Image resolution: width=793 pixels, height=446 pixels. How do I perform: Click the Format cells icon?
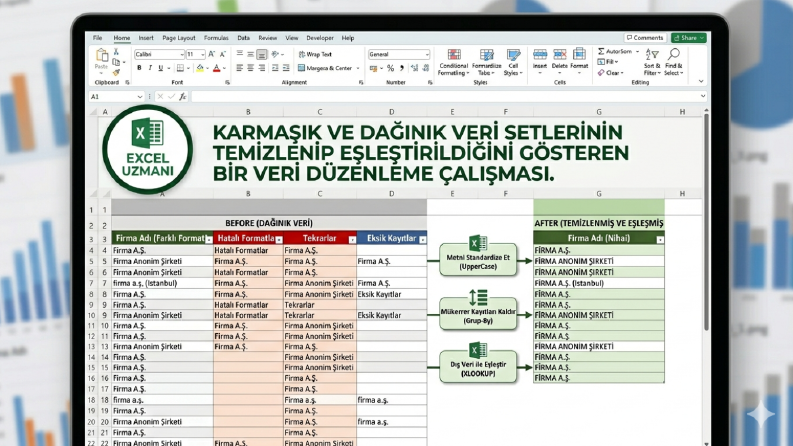coord(579,55)
